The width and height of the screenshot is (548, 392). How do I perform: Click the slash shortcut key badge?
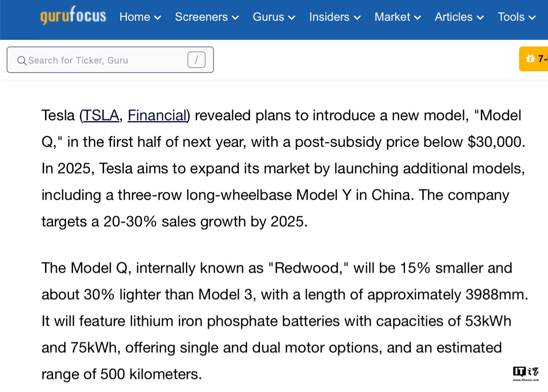196,60
